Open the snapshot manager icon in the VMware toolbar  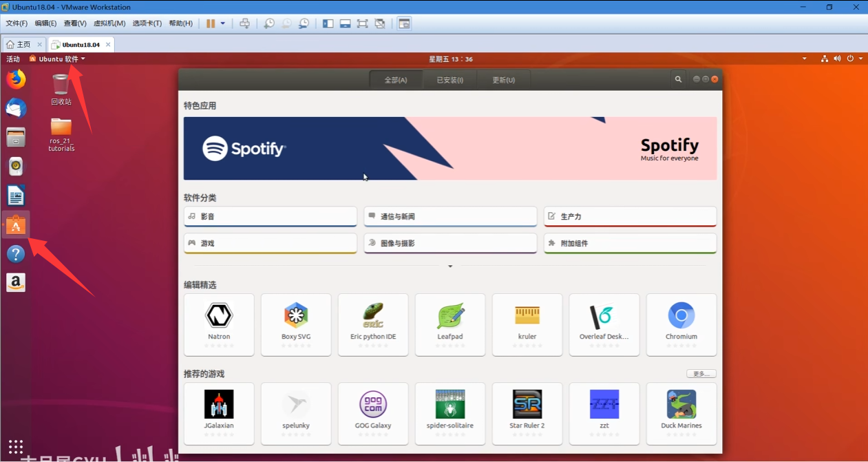304,23
